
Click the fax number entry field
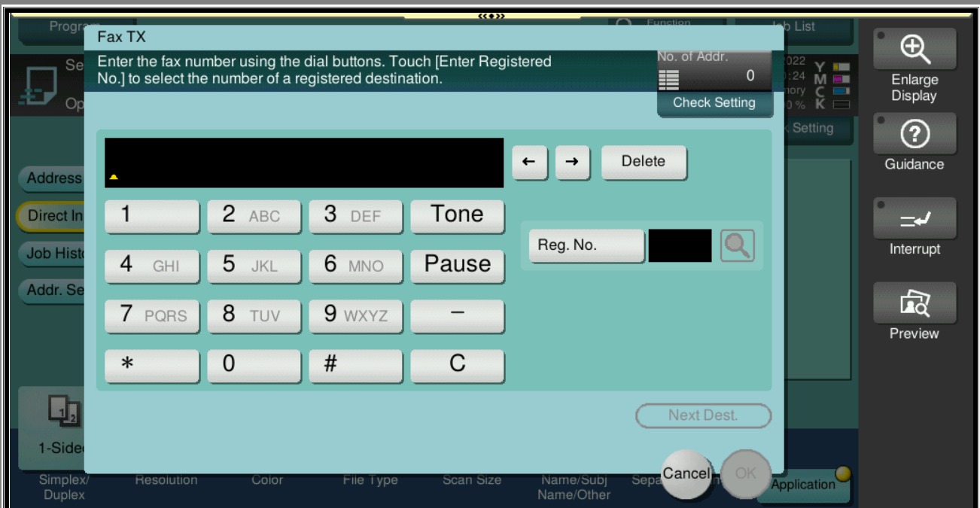point(304,163)
